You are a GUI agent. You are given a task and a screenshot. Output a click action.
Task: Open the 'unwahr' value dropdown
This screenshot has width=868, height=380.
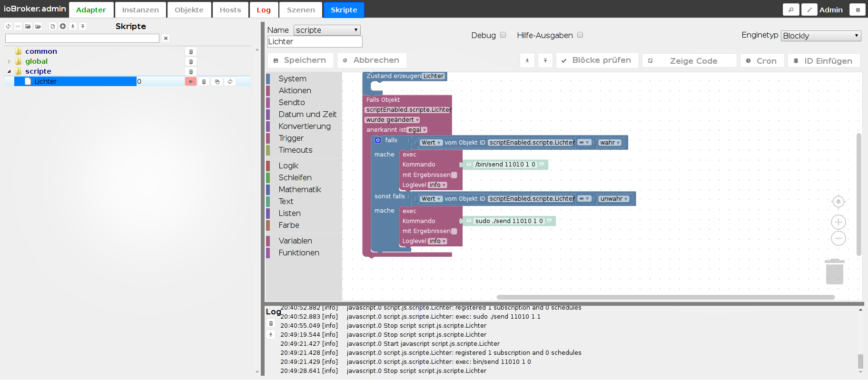614,199
